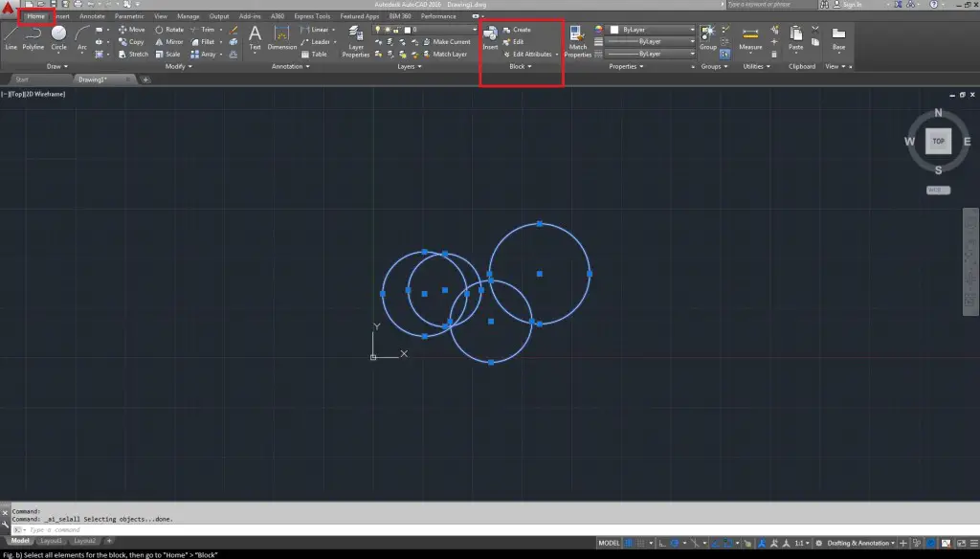The image size is (980, 559).
Task: Activate the Scale tool
Action: click(x=167, y=55)
